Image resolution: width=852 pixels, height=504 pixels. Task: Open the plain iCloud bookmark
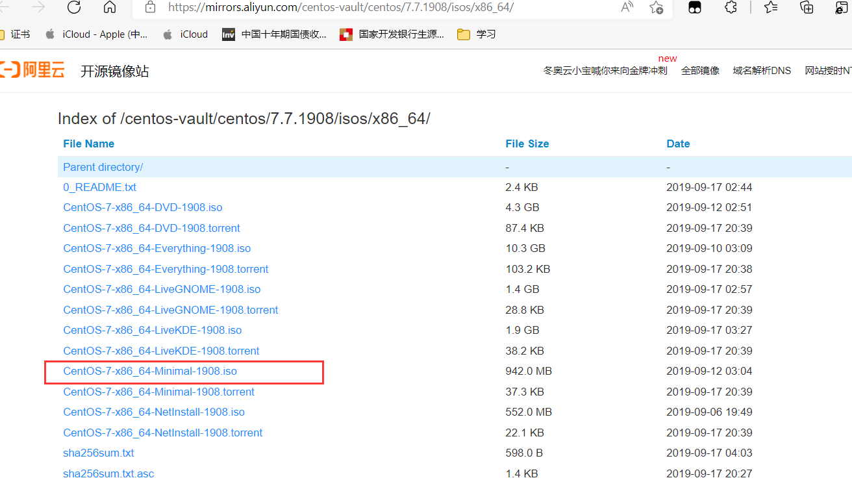tap(185, 34)
